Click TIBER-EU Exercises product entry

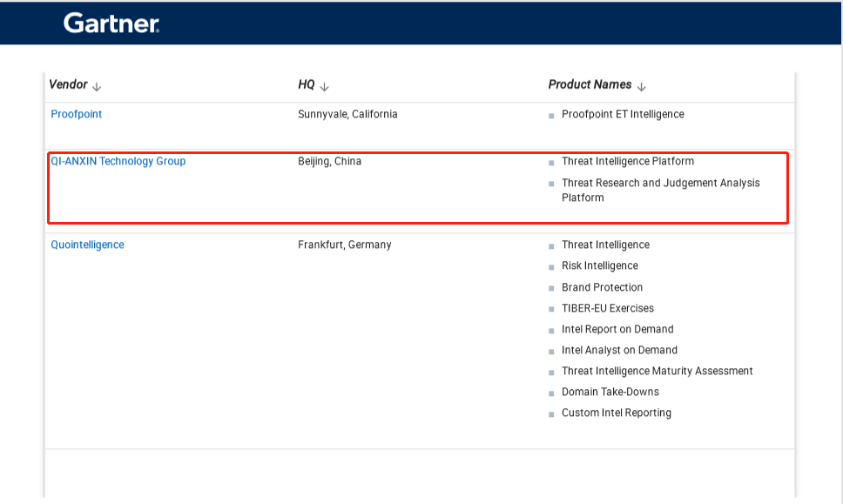[607, 308]
